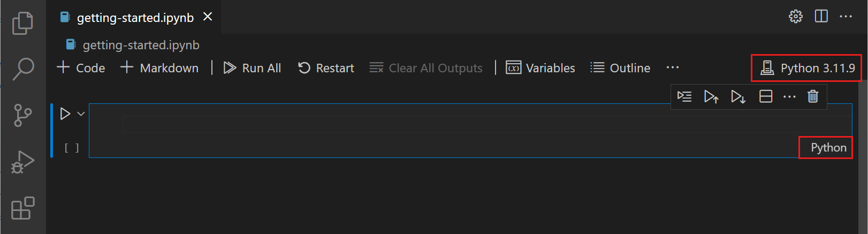Open Python 3.11.9 kernel picker
This screenshot has height=234, width=868.
(x=806, y=68)
